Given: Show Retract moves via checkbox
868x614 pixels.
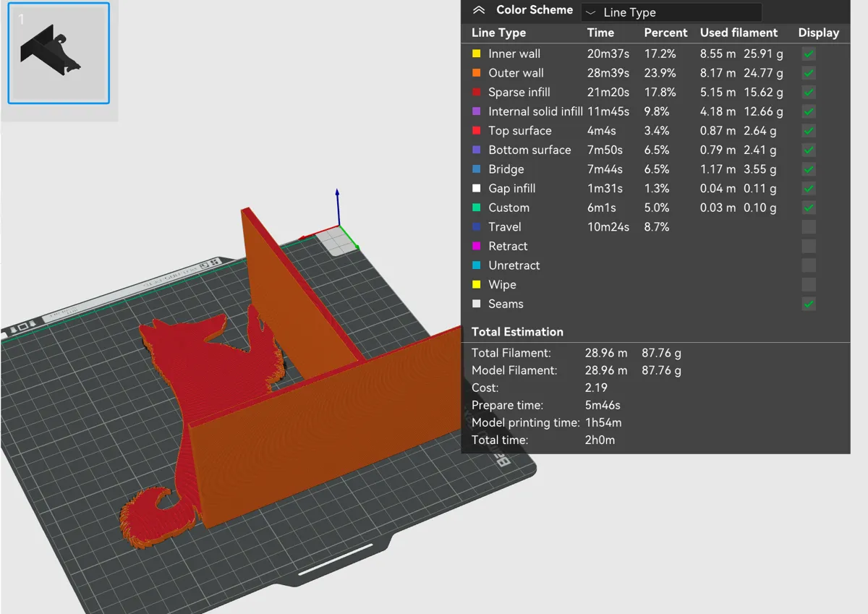Looking at the screenshot, I should (809, 246).
